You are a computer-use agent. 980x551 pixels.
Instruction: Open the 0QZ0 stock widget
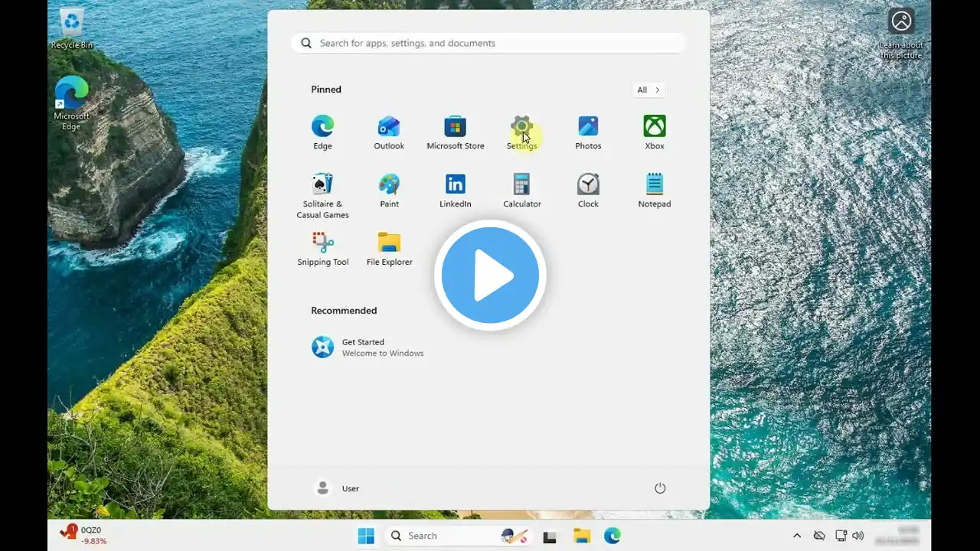coord(83,535)
